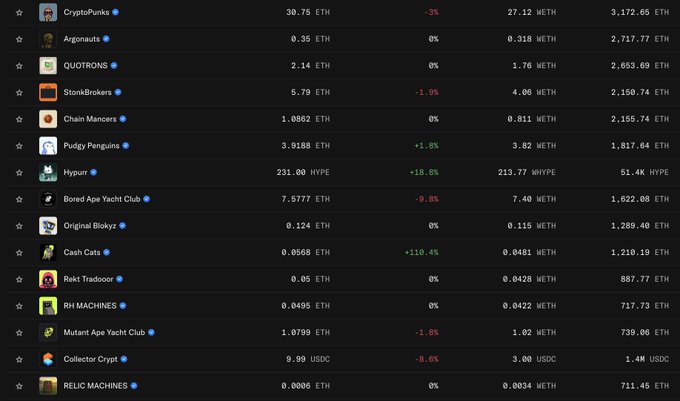Select the 231.00 HYPE floor price
This screenshot has width=680, height=401.
pyautogui.click(x=303, y=172)
